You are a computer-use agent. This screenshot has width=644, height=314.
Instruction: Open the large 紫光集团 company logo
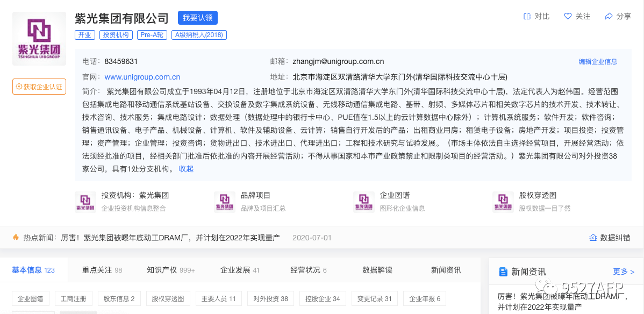(x=39, y=39)
